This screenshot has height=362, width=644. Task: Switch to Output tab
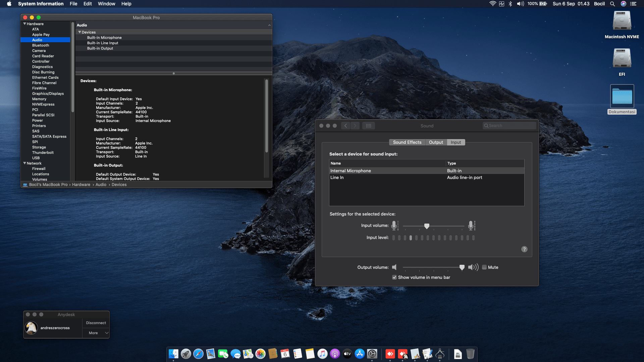[x=436, y=142]
